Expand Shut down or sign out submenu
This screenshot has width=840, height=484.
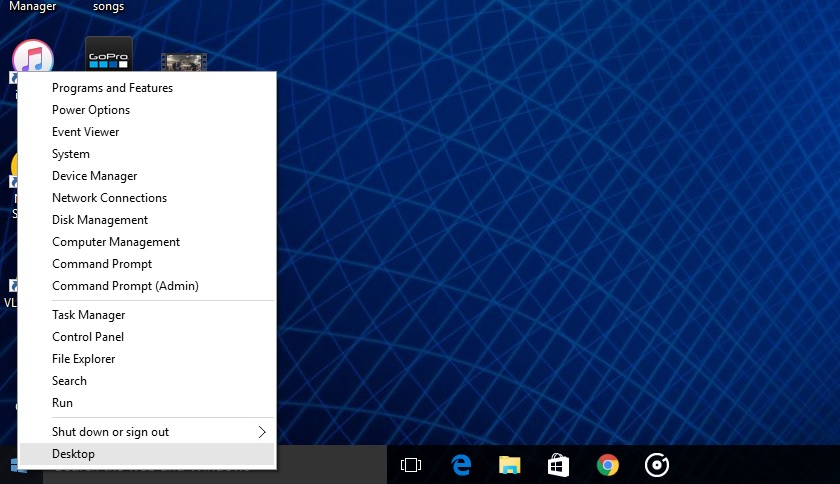[x=147, y=432]
